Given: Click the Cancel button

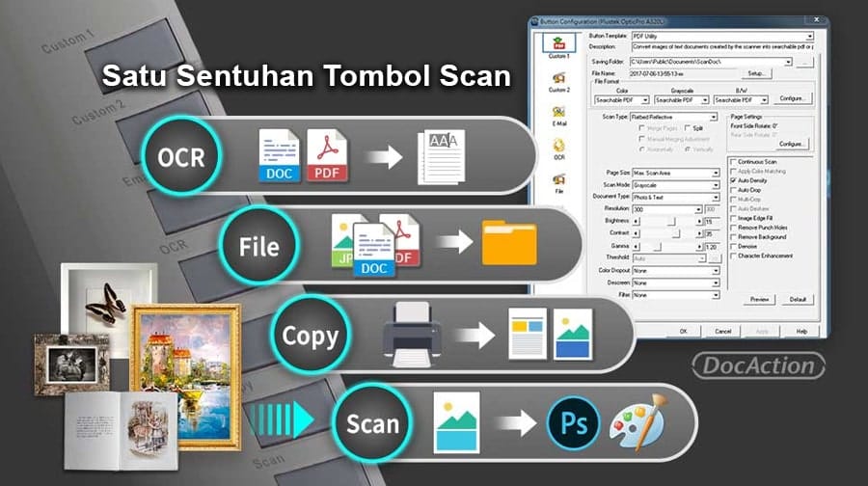Looking at the screenshot, I should [723, 331].
